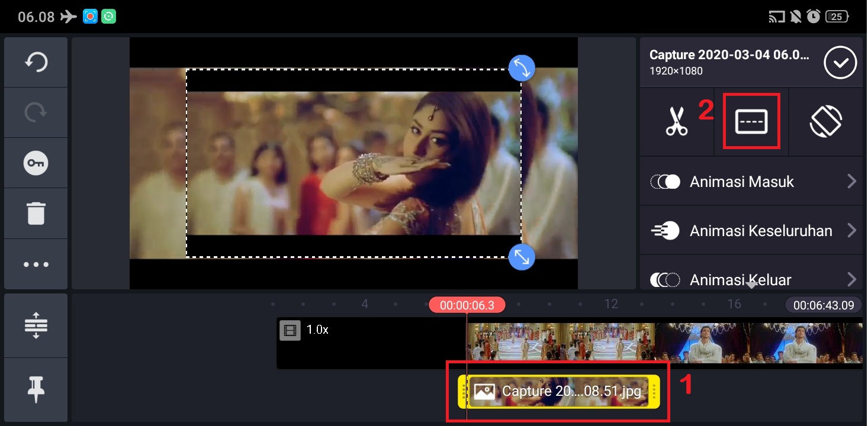Grab the blue resize handle on preview
The width and height of the screenshot is (868, 426).
522,257
